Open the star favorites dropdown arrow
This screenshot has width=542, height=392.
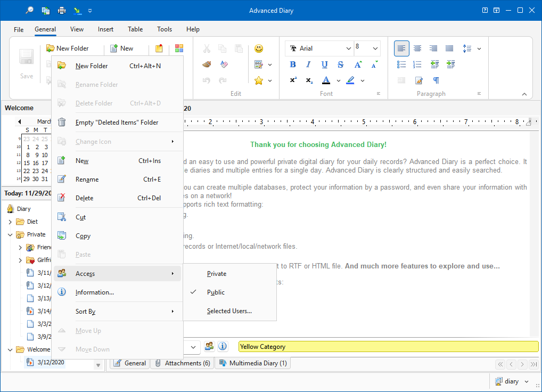(x=270, y=81)
